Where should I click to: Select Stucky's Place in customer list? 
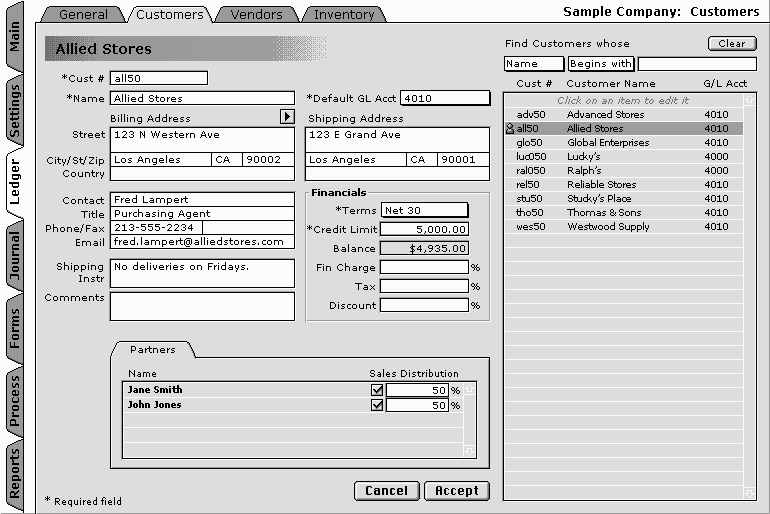[x=624, y=198]
